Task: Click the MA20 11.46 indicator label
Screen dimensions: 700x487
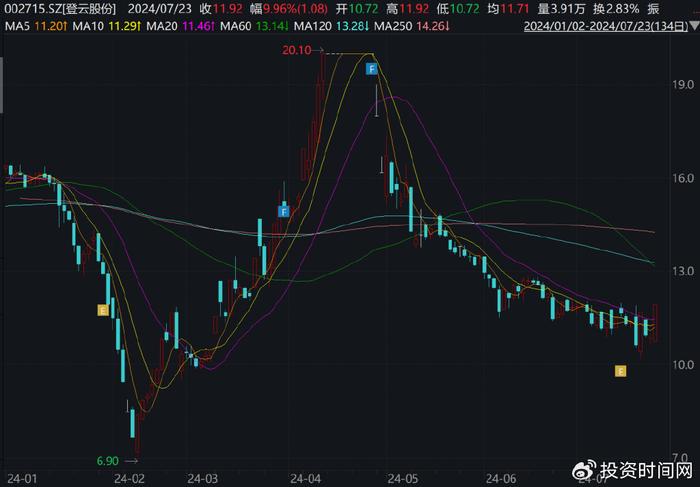Action: [x=181, y=26]
